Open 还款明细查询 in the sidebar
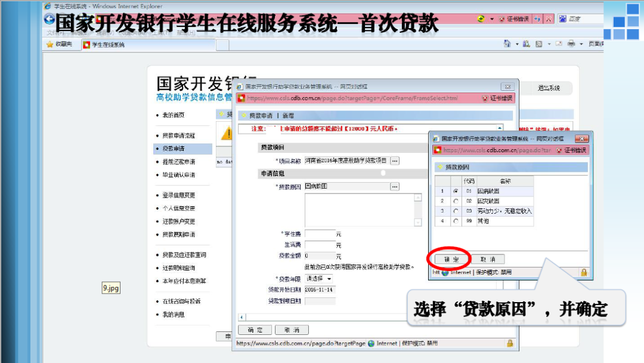 tap(179, 268)
